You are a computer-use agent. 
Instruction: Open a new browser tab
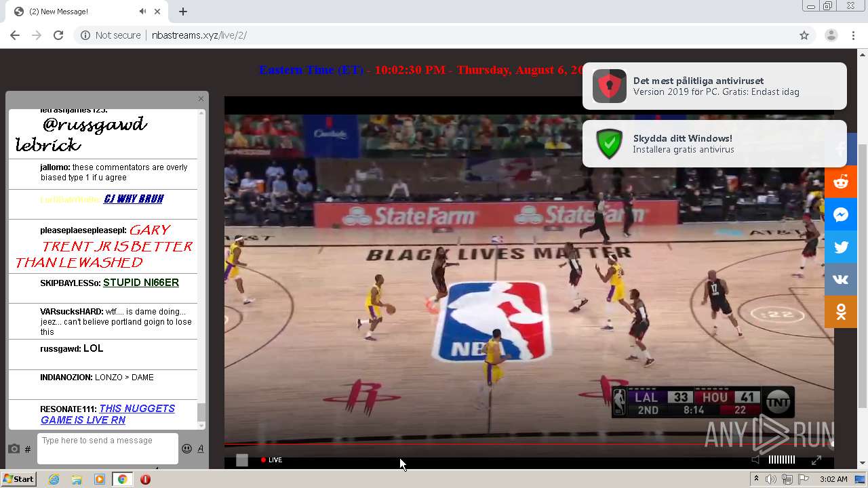pyautogui.click(x=183, y=12)
